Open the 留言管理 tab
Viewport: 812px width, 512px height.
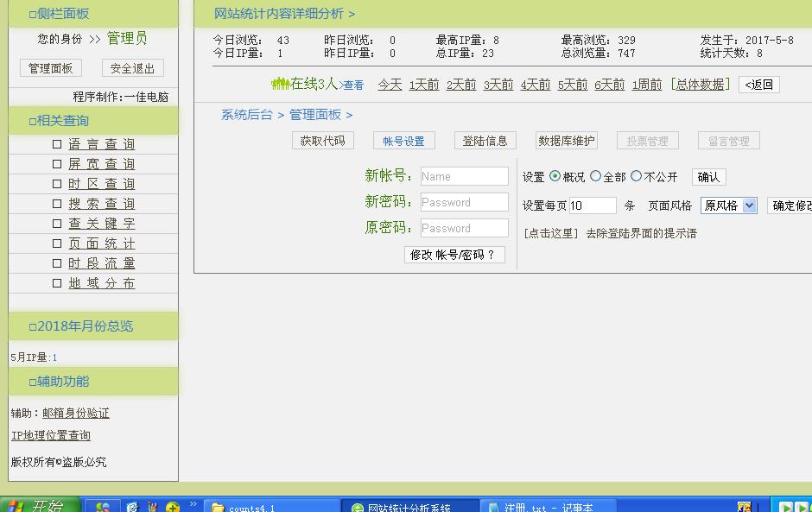pos(728,140)
